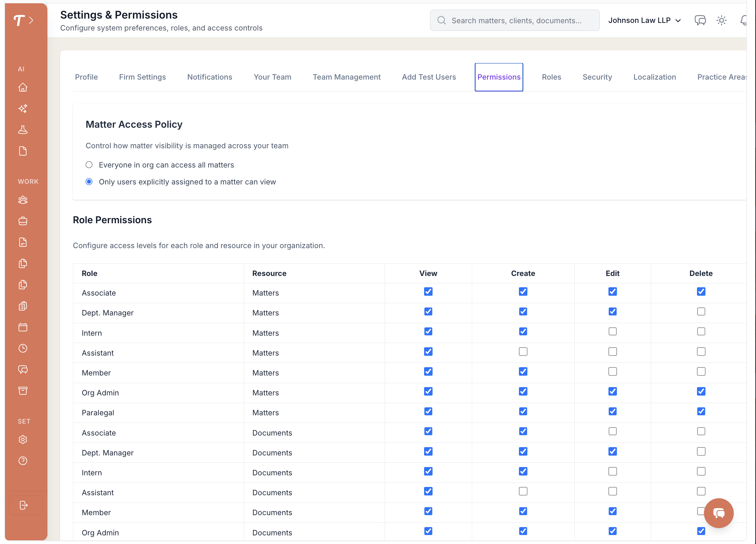The height and width of the screenshot is (544, 756).
Task: Expand the Johnson Law LLP organization dropdown
Action: (644, 20)
